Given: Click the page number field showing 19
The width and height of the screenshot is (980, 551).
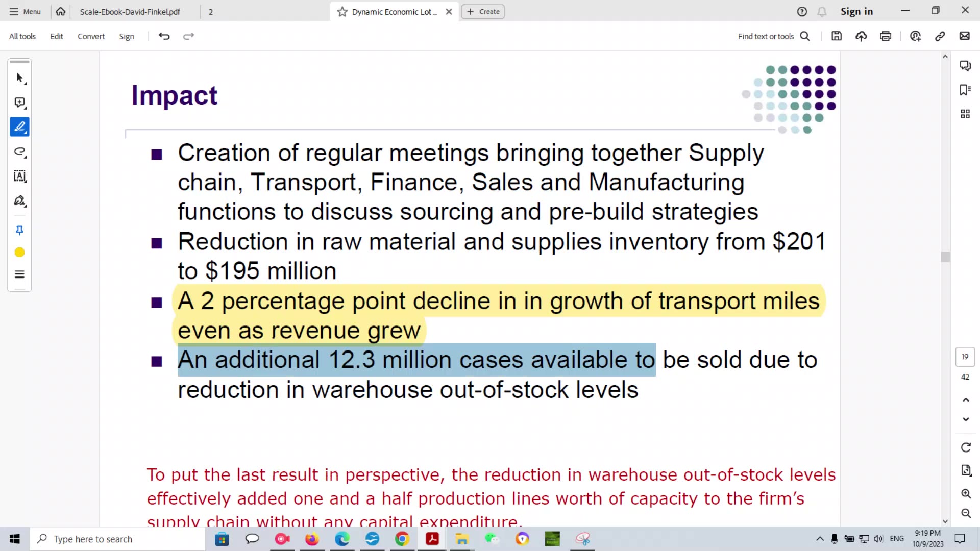Looking at the screenshot, I should [965, 357].
